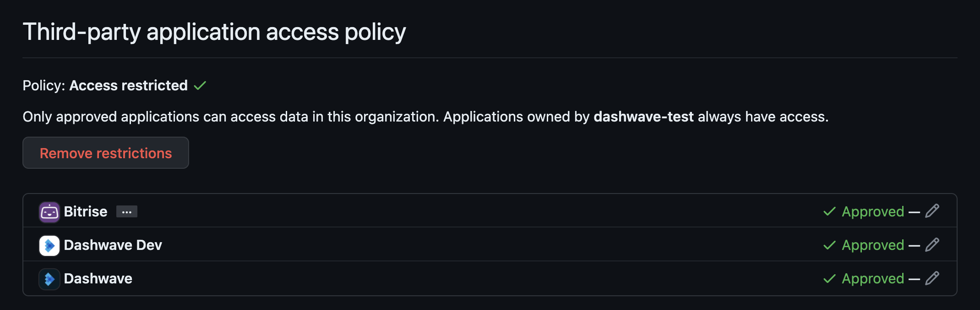Image resolution: width=980 pixels, height=310 pixels.
Task: Open the Dashwave application icon
Action: 49,278
